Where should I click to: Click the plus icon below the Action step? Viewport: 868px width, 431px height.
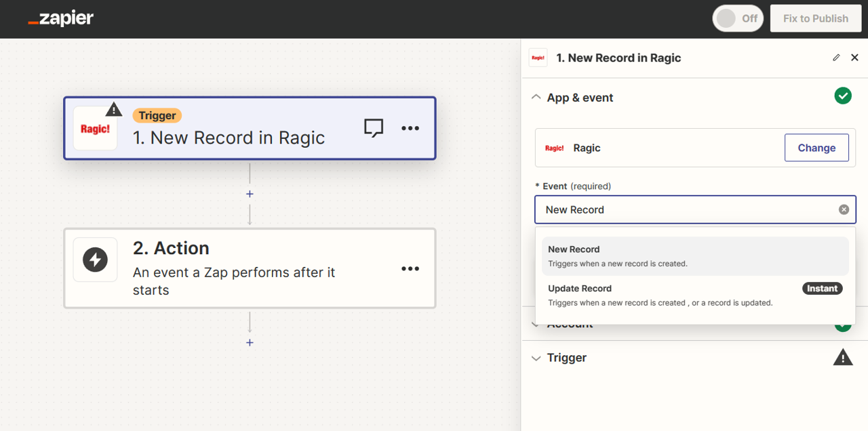(250, 343)
